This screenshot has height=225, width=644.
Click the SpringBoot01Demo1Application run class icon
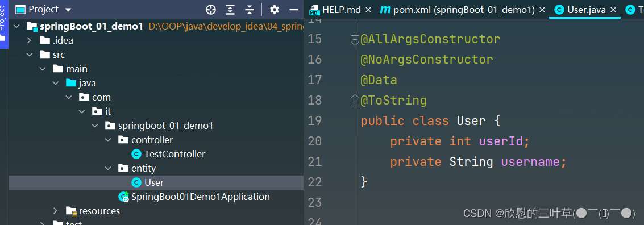123,197
